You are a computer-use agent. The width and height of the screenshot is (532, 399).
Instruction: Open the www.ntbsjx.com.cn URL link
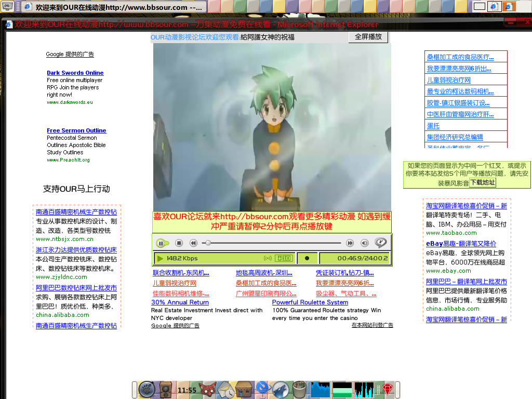[64, 239]
